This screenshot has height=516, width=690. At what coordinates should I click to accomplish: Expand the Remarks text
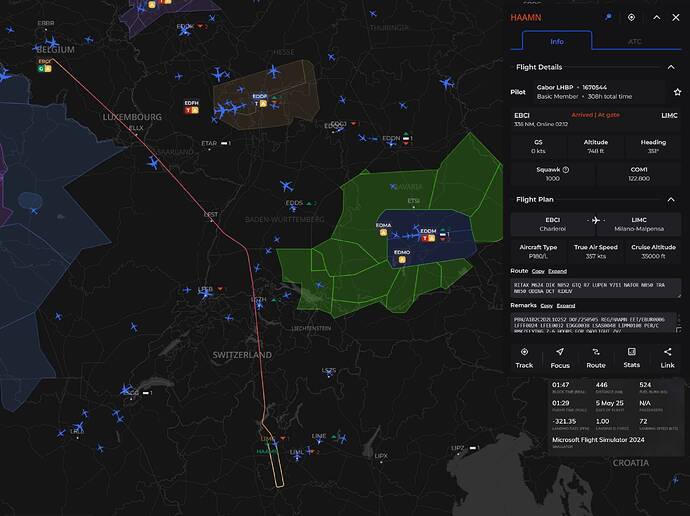(566, 306)
